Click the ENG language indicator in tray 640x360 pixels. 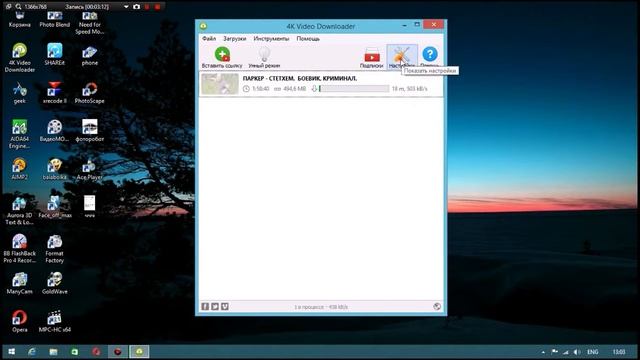click(593, 351)
